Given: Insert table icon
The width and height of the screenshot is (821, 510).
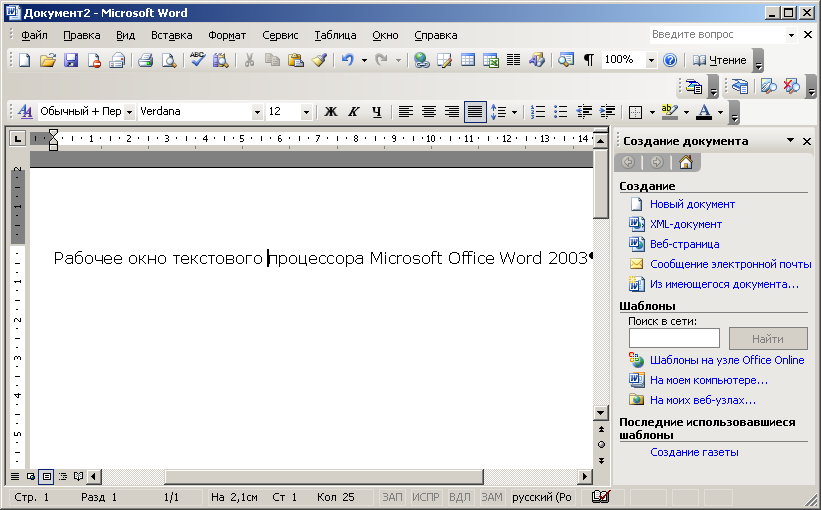Looking at the screenshot, I should click(468, 60).
